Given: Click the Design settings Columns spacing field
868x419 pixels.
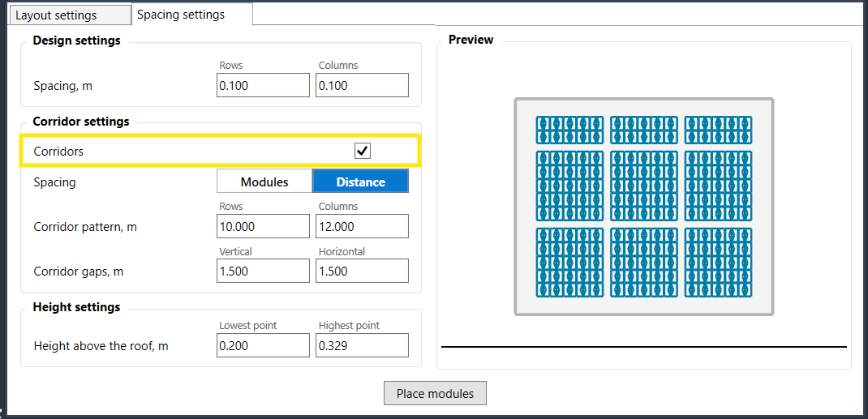Looking at the screenshot, I should click(362, 86).
